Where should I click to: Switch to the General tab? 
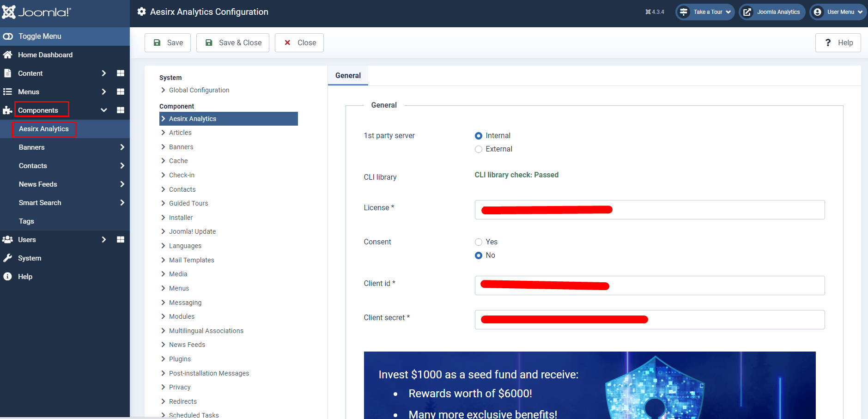point(348,76)
